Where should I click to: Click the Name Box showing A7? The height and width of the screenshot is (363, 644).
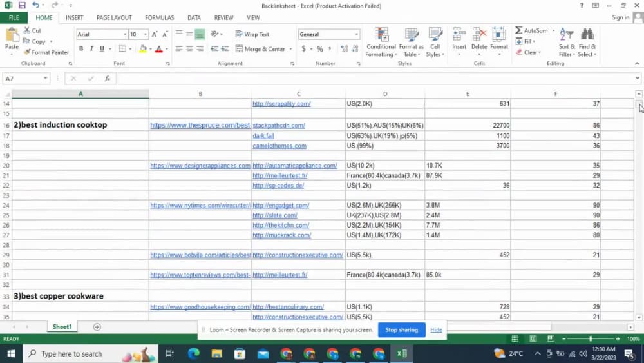26,79
